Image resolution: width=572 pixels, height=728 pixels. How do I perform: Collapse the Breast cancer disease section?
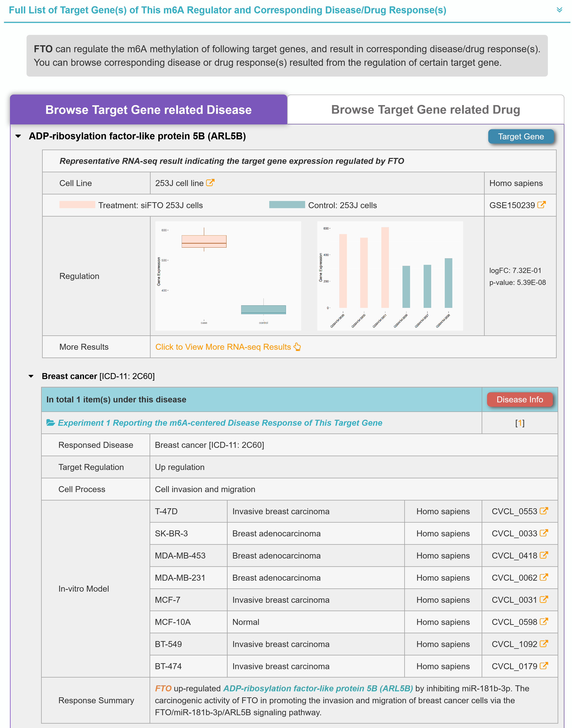(31, 376)
